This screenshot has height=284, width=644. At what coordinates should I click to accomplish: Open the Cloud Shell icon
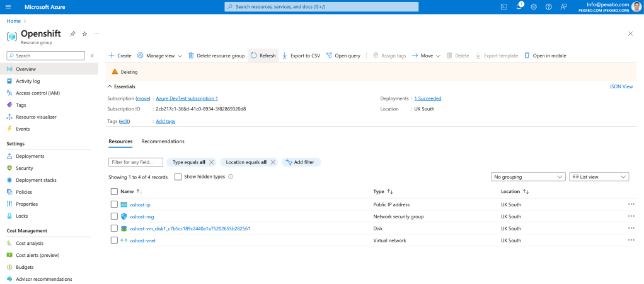(x=504, y=6)
